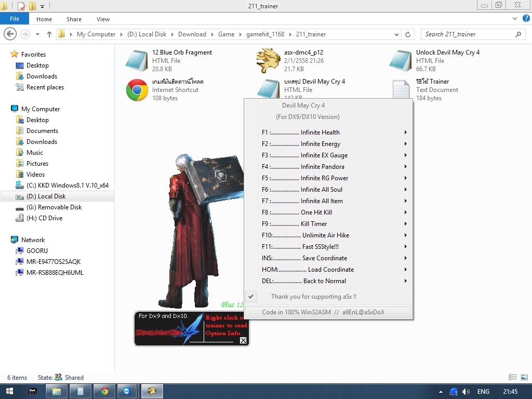Switch to large thumbnails view icon
This screenshot has width=532, height=399.
point(524,377)
